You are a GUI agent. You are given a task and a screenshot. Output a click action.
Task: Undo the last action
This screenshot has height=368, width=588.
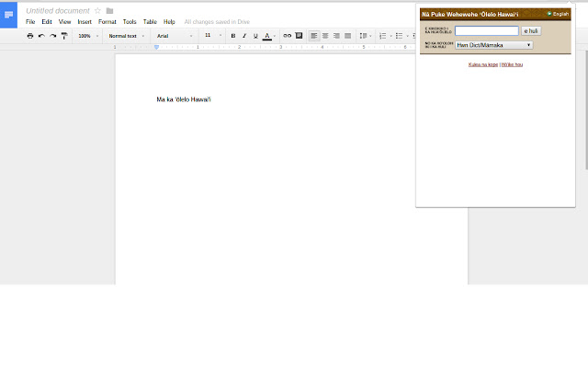click(x=41, y=36)
